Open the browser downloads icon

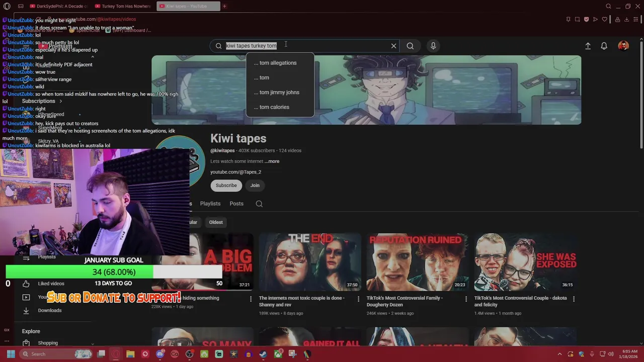coord(627,19)
